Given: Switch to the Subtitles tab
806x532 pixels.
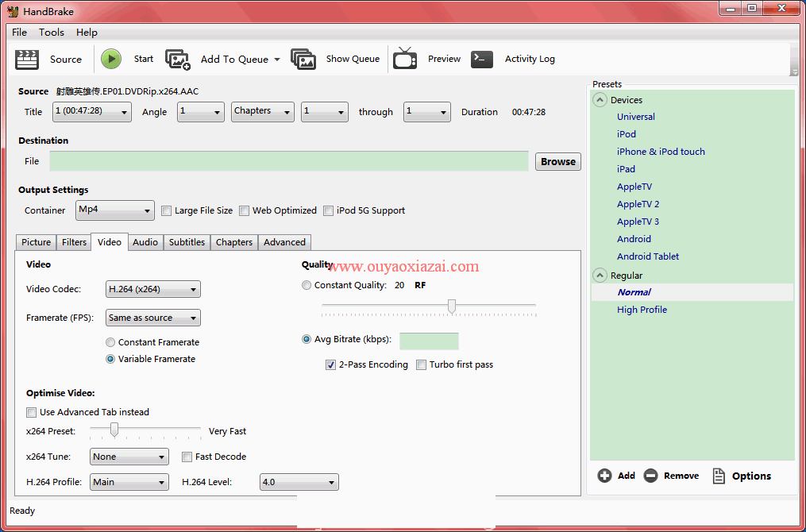Looking at the screenshot, I should click(x=187, y=243).
